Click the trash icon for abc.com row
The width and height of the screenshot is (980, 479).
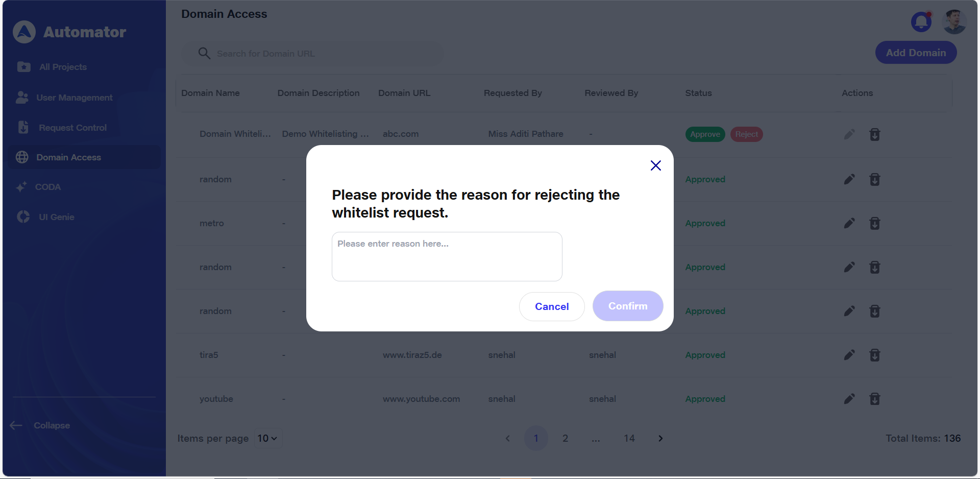click(x=874, y=134)
